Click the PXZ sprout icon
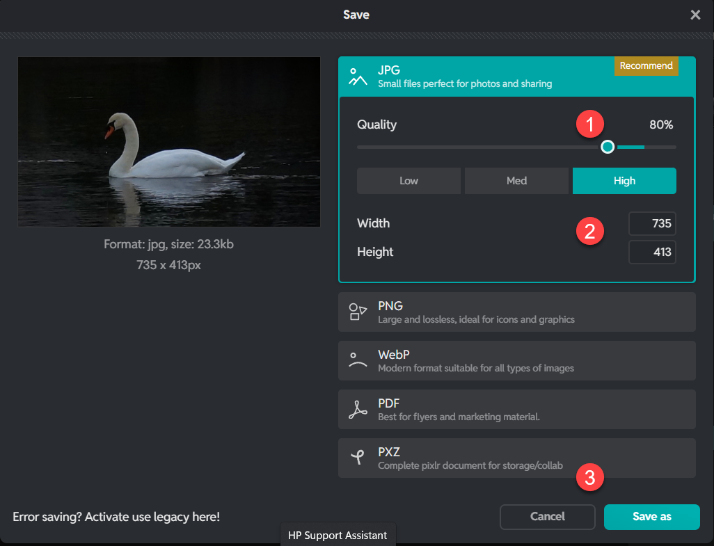The height and width of the screenshot is (546, 714). [357, 458]
